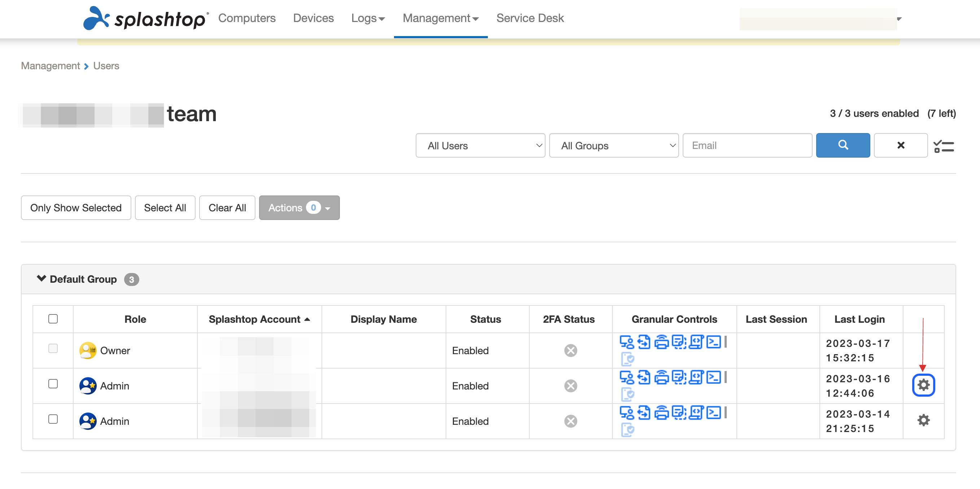Click Owner row's remote command terminal icon
The width and height of the screenshot is (980, 489).
pyautogui.click(x=713, y=342)
